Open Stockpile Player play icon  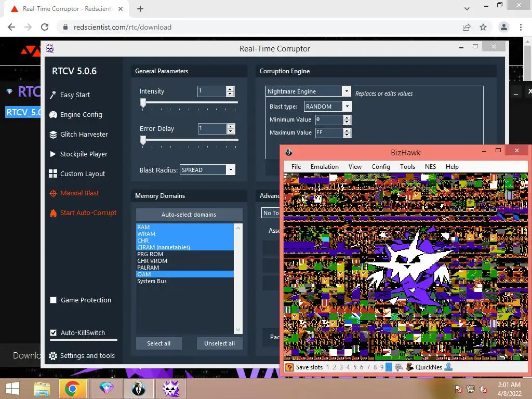53,154
